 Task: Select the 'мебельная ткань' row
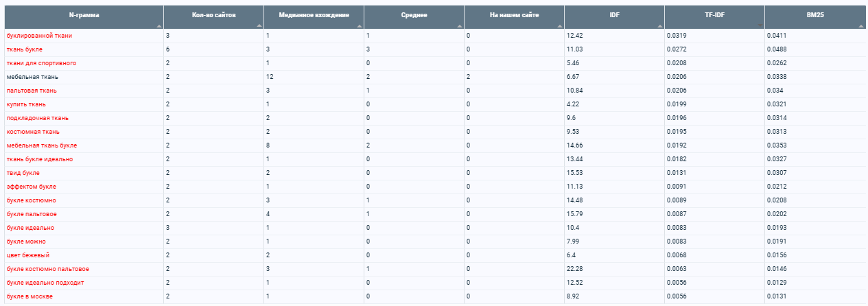point(434,77)
